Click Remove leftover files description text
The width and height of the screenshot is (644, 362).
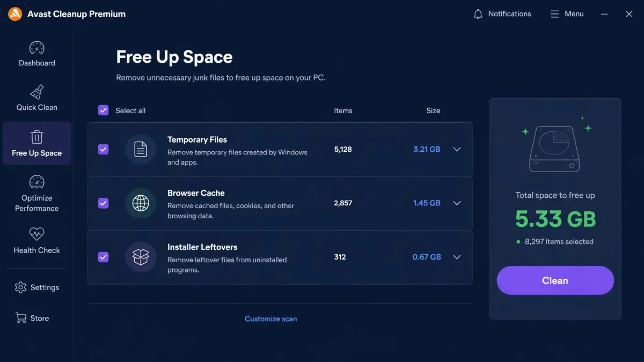227,265
